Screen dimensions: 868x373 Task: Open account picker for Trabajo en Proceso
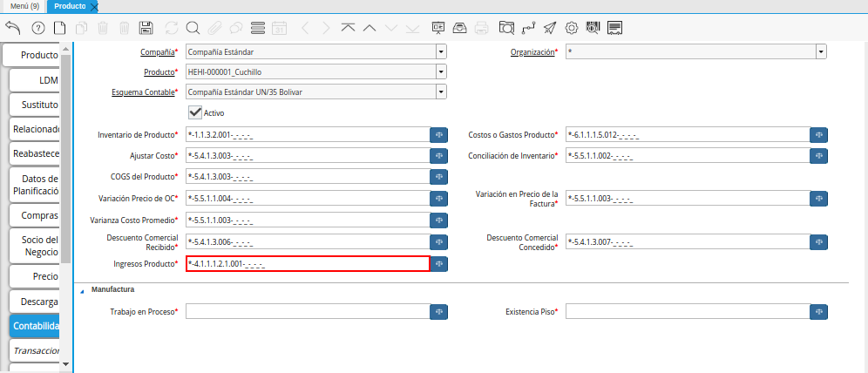pos(439,312)
